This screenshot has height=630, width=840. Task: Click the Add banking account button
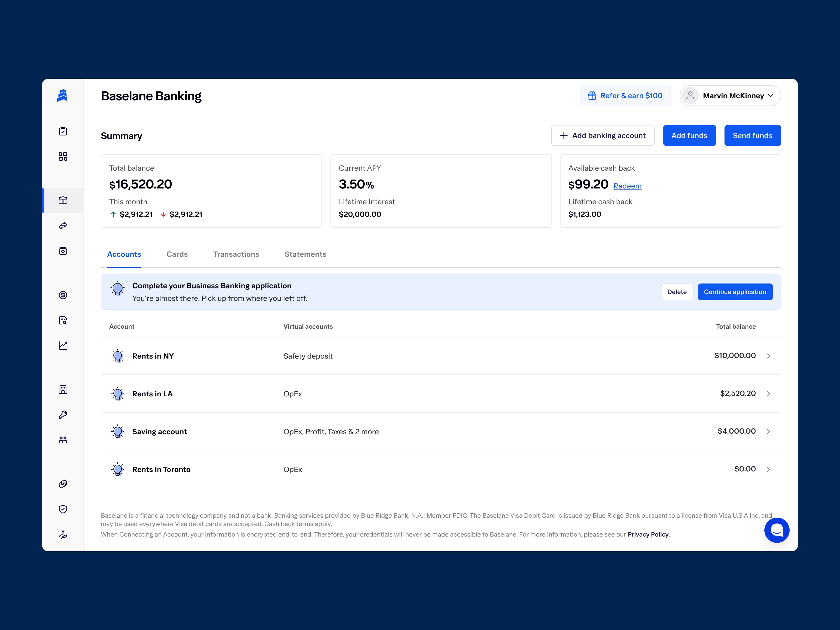[603, 135]
